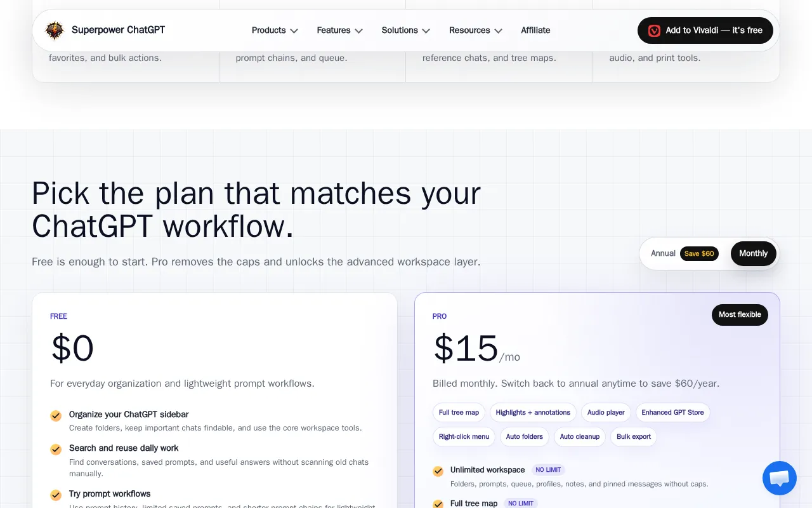
Task: Expand the Resources menu chevron
Action: tap(498, 30)
